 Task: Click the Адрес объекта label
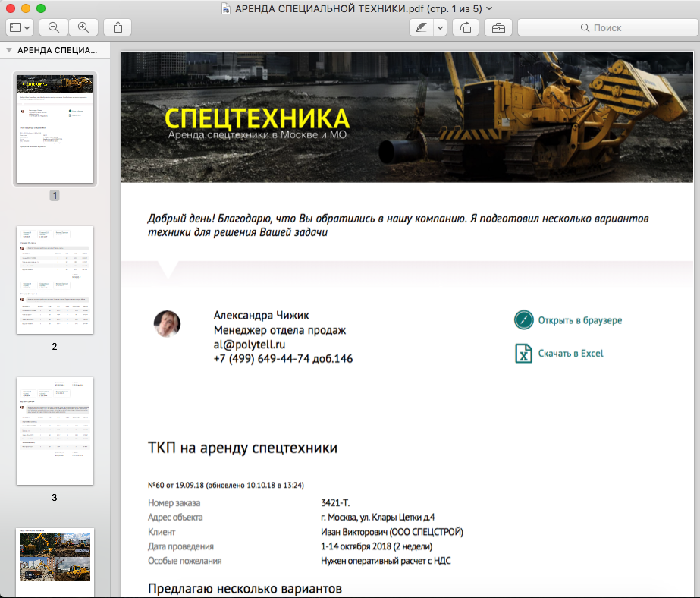[175, 517]
